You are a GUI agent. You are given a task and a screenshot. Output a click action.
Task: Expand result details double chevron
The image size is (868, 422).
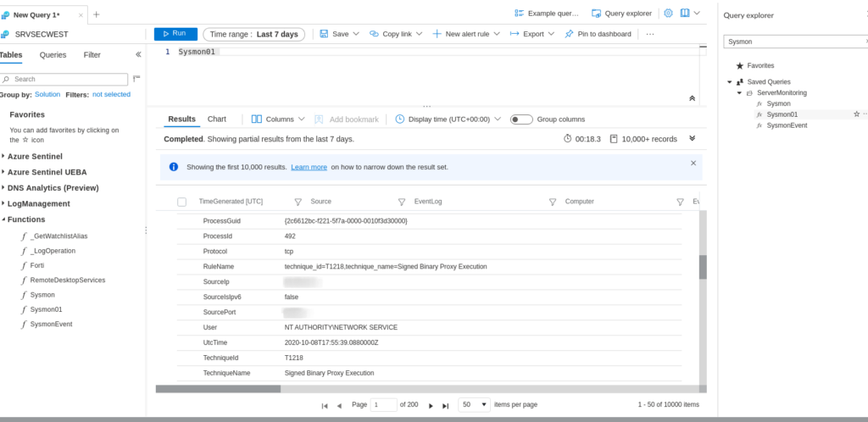(692, 138)
